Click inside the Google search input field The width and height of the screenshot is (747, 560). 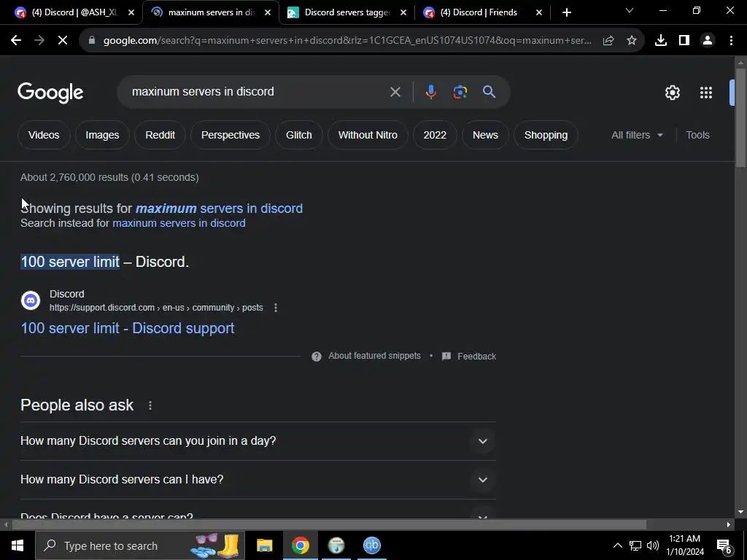(x=258, y=91)
